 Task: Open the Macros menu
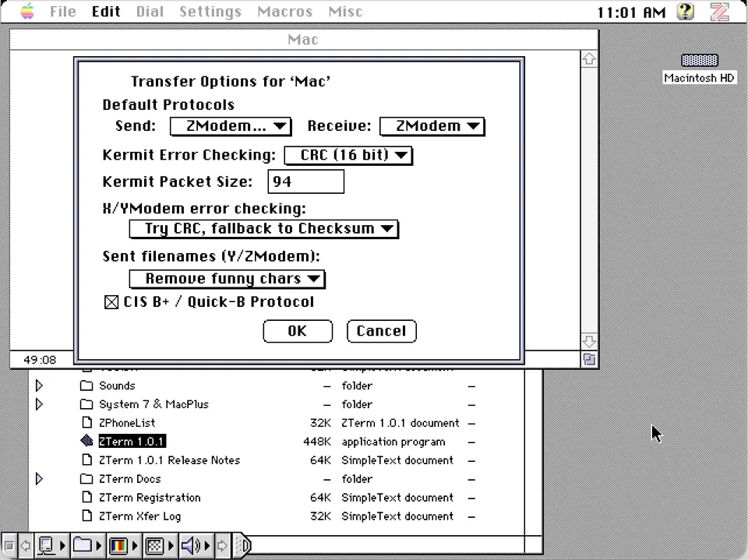(284, 12)
